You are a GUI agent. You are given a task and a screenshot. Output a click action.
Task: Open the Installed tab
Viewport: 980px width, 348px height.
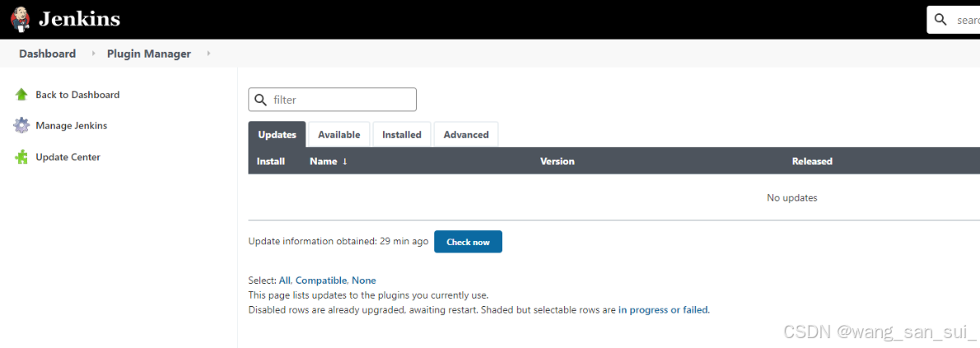(x=402, y=134)
